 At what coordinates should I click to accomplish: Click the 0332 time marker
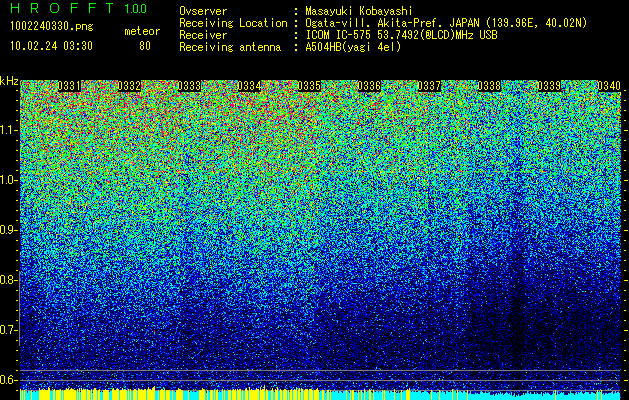click(129, 86)
